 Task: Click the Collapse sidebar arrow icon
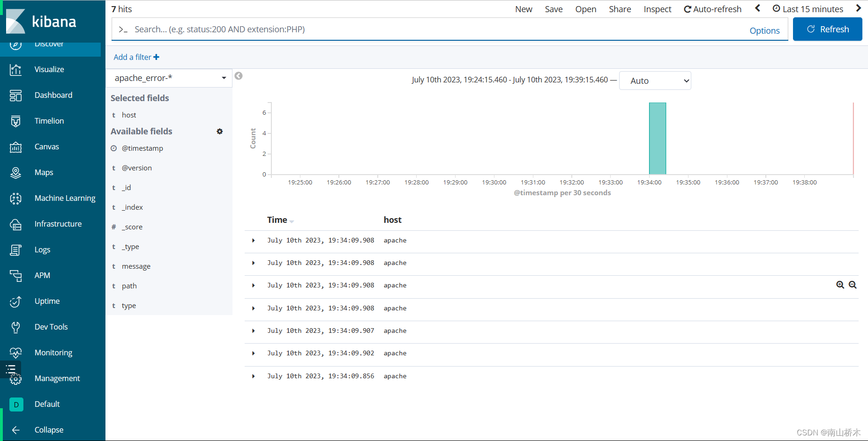pos(15,430)
